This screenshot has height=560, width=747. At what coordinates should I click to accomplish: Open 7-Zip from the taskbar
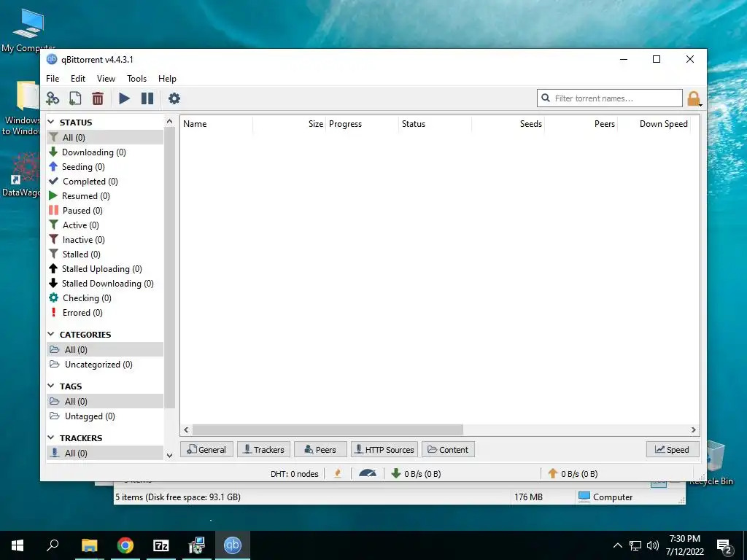coord(161,545)
